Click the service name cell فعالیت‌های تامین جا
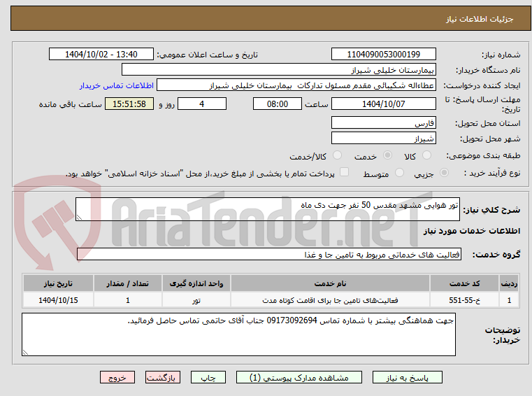This screenshot has width=532, height=396. pos(330,300)
